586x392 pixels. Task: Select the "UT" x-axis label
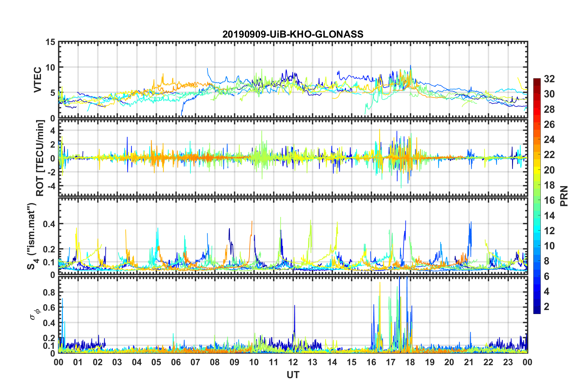[x=293, y=375]
